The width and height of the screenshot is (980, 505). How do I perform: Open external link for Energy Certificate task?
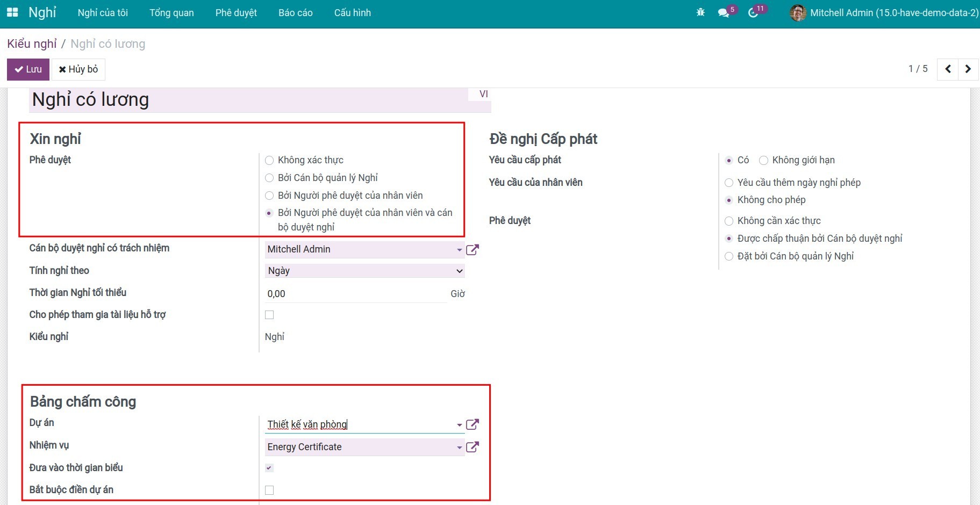(473, 447)
